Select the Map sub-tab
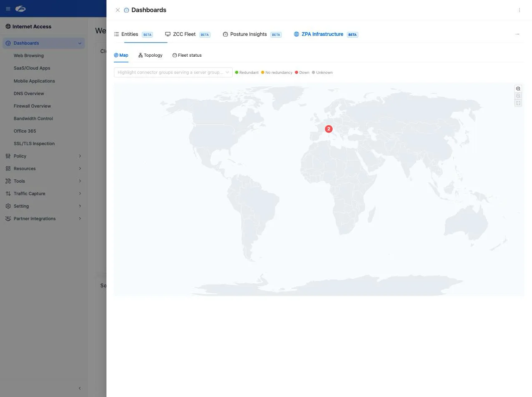This screenshot has height=397, width=532. [121, 55]
